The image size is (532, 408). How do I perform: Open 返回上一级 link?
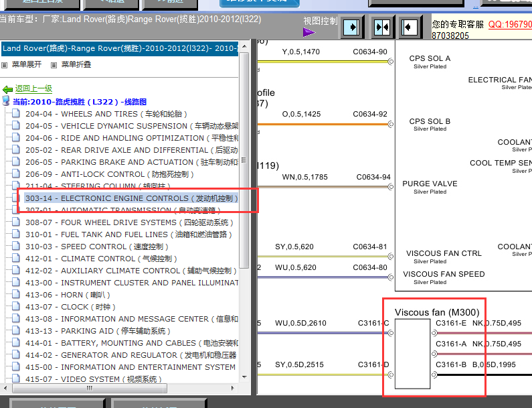coord(33,89)
